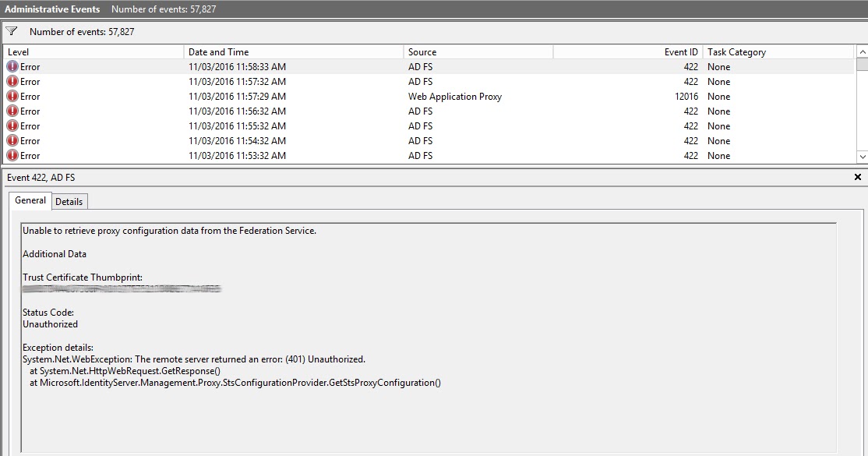Sort by the Event ID column header
This screenshot has width=868, height=456.
click(623, 51)
